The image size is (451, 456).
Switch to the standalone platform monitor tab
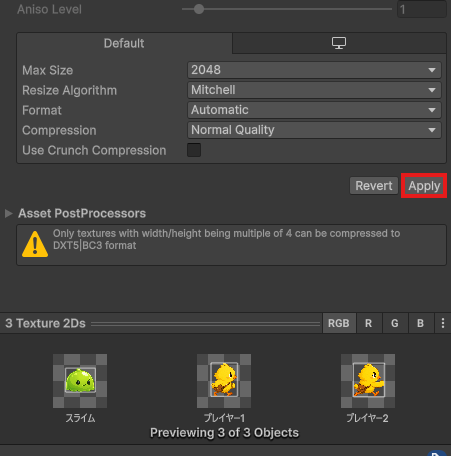[339, 43]
